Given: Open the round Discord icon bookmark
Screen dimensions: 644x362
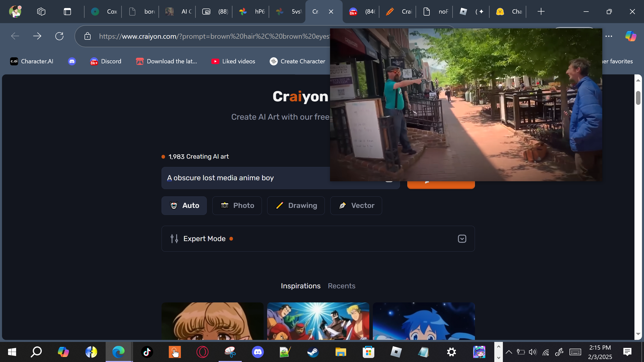Looking at the screenshot, I should point(72,61).
